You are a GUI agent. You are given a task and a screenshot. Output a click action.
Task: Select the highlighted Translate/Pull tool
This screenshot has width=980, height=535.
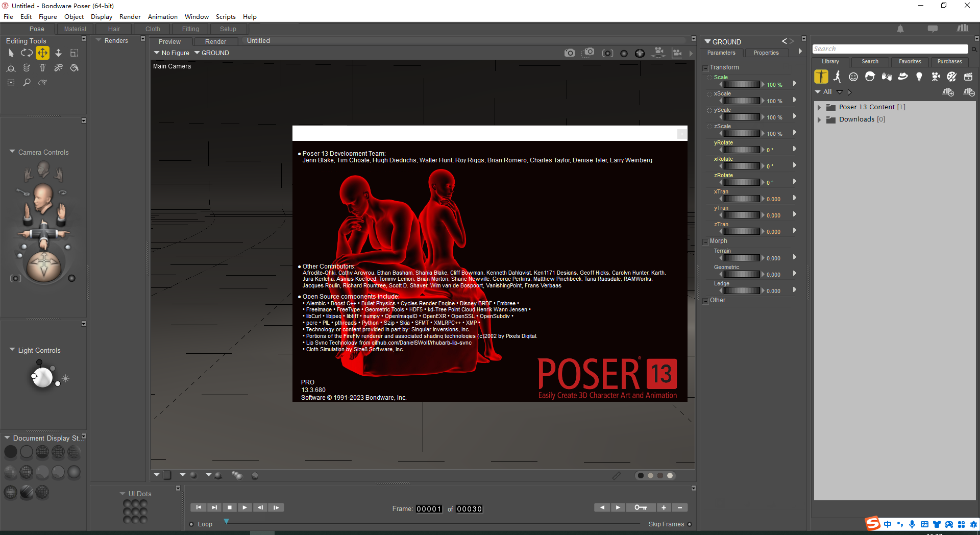point(42,53)
